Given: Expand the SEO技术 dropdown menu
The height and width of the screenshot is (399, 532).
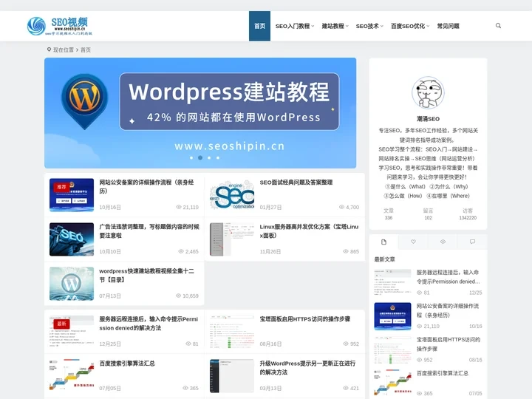Looking at the screenshot, I should pyautogui.click(x=369, y=26).
